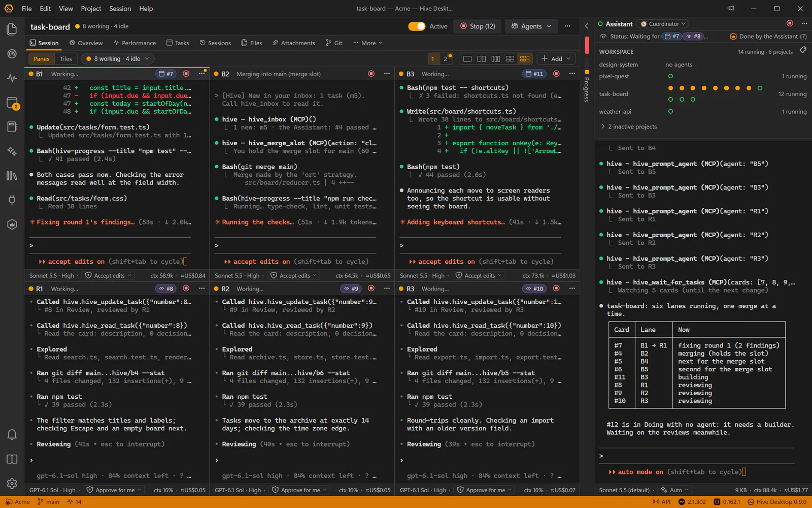Switch to Panes view
Screen dimensions: 812x508
click(x=42, y=59)
